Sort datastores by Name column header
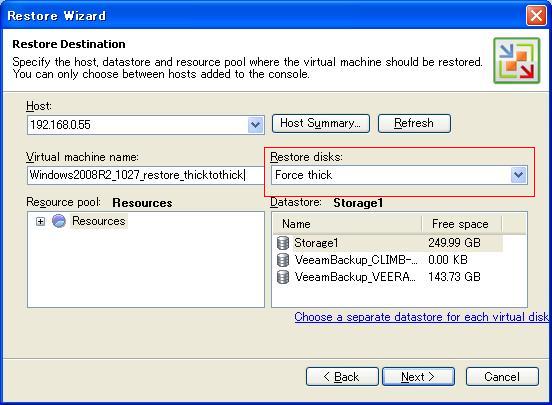 (x=347, y=224)
